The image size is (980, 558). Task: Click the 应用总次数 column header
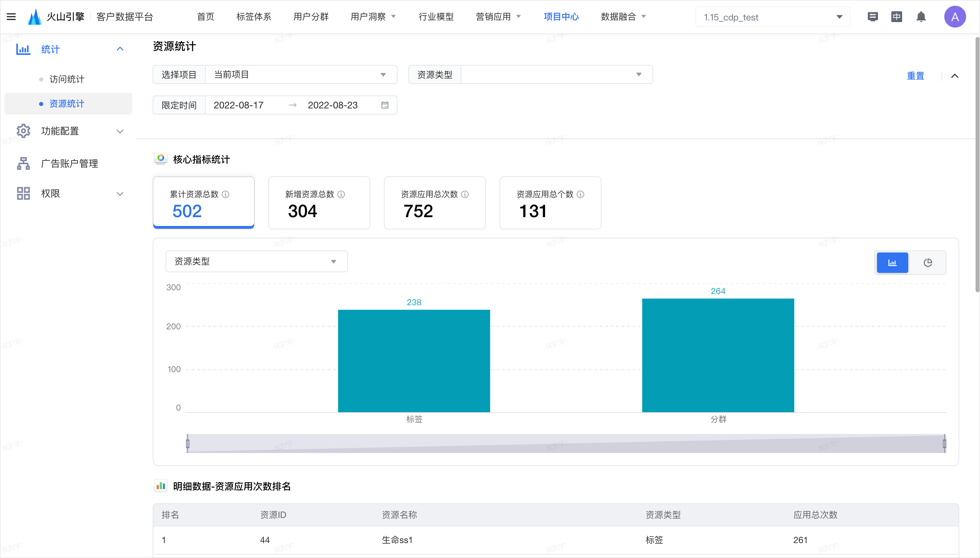tap(815, 515)
